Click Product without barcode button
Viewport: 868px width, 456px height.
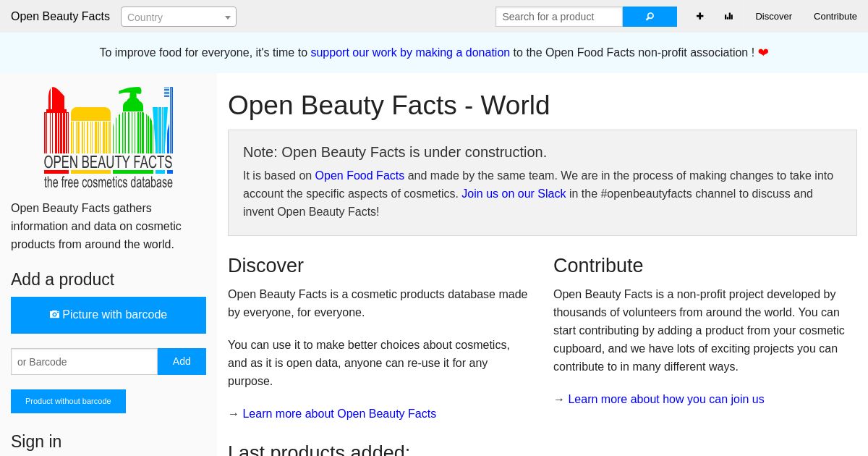coord(68,401)
